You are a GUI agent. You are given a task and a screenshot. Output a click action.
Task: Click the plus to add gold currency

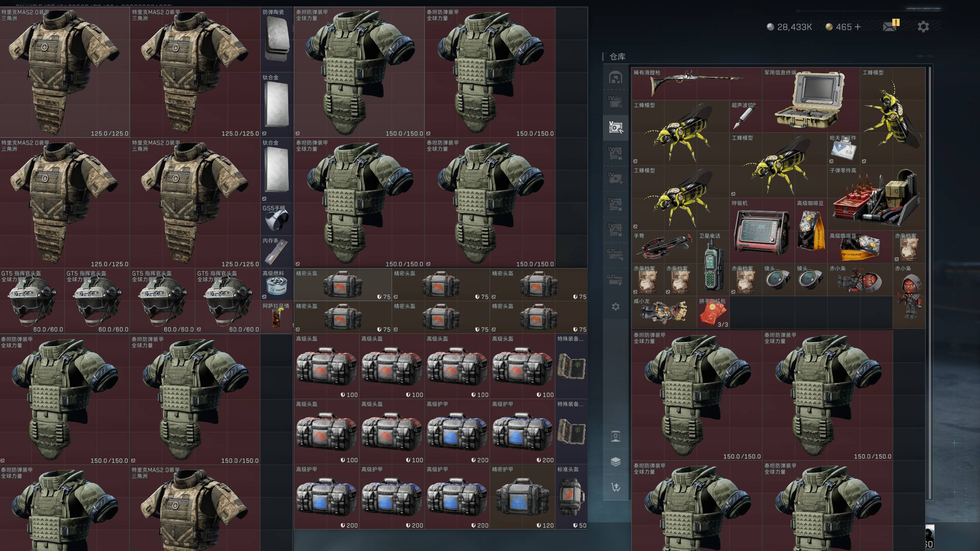point(857,27)
